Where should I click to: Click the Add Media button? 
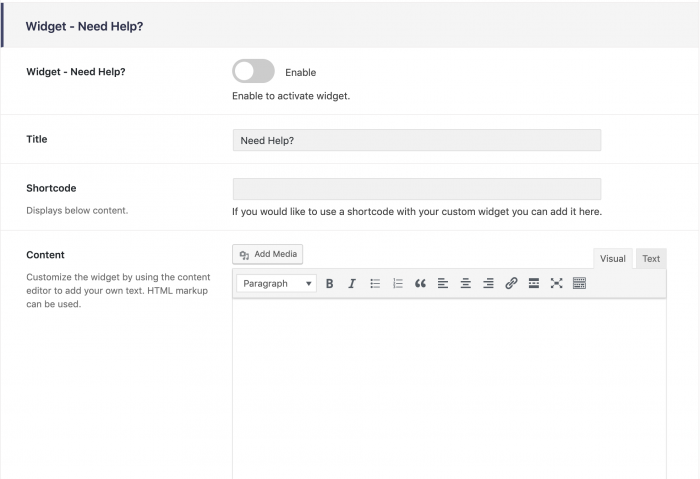coord(267,254)
